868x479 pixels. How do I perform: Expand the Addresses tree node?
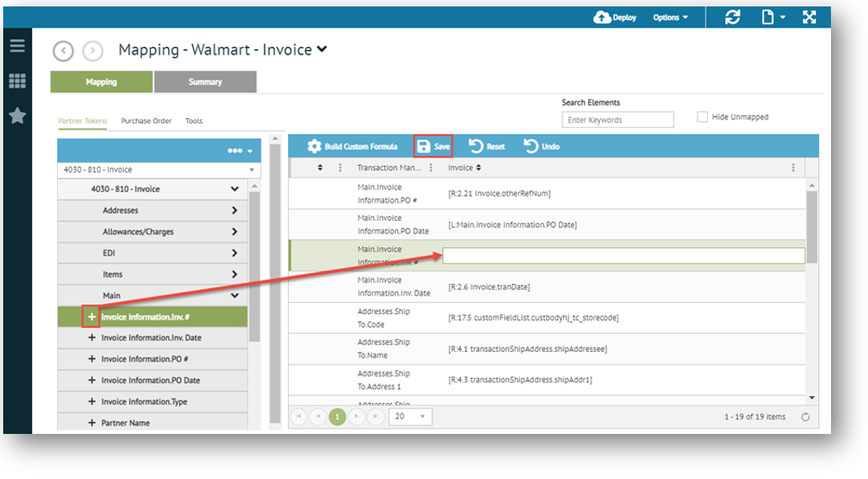tap(234, 210)
